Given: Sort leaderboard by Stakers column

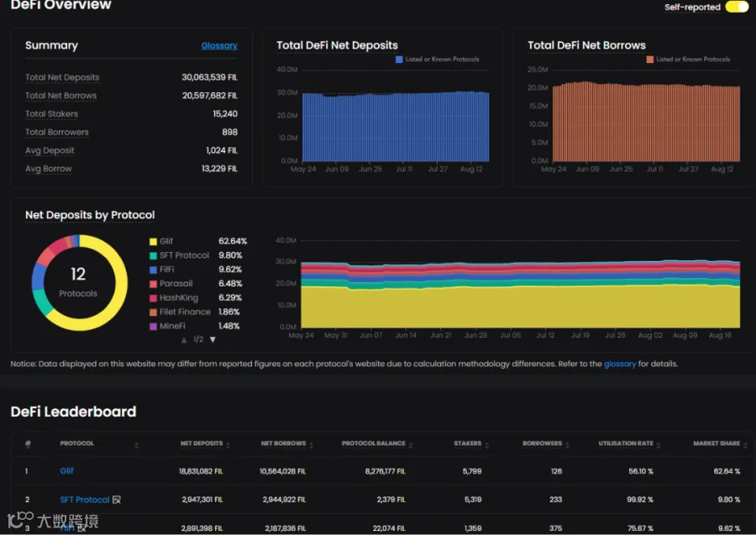Looking at the screenshot, I should [471, 443].
